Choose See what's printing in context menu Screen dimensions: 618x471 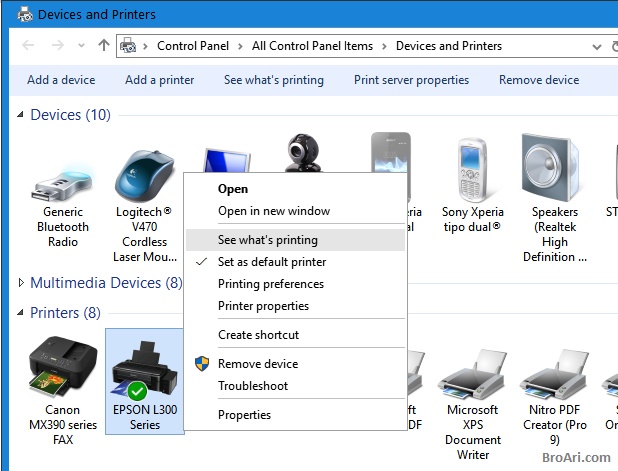coord(268,240)
